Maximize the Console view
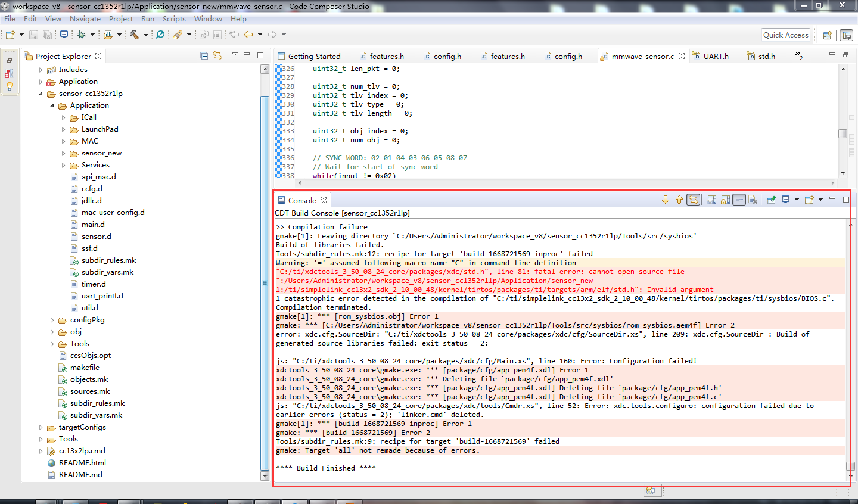The image size is (858, 504). point(846,200)
